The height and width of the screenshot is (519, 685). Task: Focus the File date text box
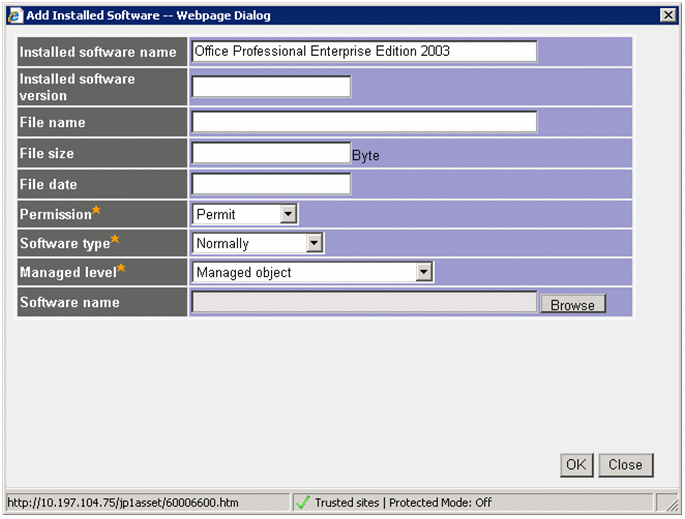[x=271, y=184]
